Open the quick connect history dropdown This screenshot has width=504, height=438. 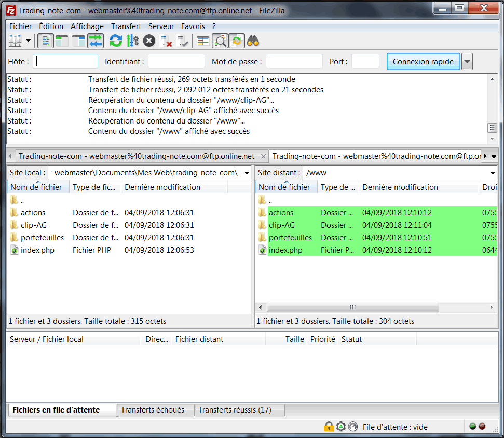coord(467,61)
